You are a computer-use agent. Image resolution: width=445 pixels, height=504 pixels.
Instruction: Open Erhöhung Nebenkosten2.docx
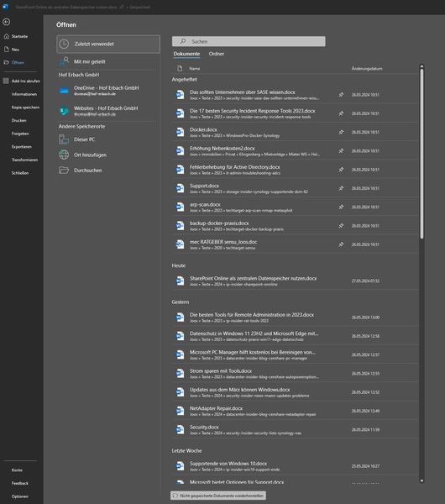click(295, 150)
